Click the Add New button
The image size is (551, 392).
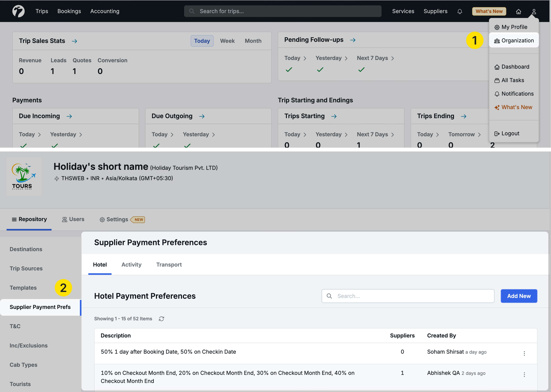[519, 296]
